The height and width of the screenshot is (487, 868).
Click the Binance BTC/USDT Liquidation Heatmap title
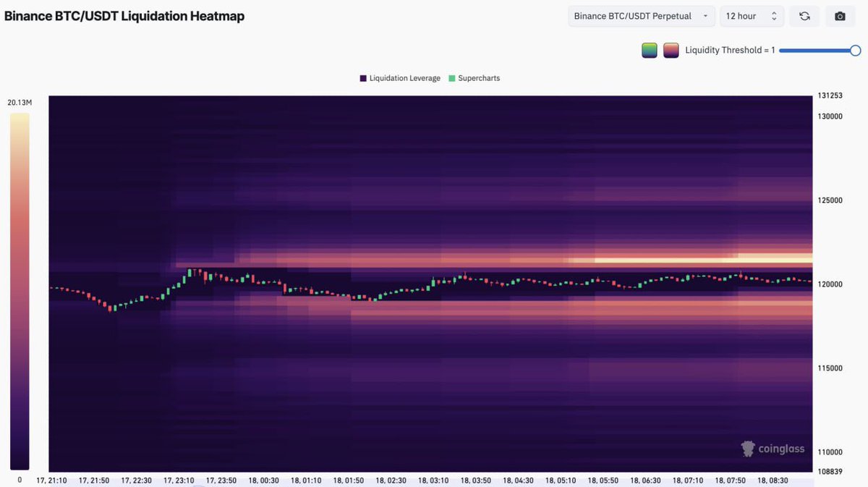tap(124, 16)
